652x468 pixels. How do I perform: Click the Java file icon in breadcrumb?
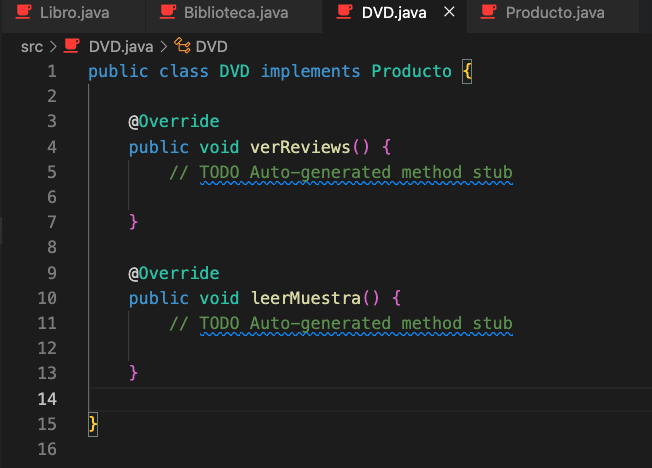[x=71, y=46]
